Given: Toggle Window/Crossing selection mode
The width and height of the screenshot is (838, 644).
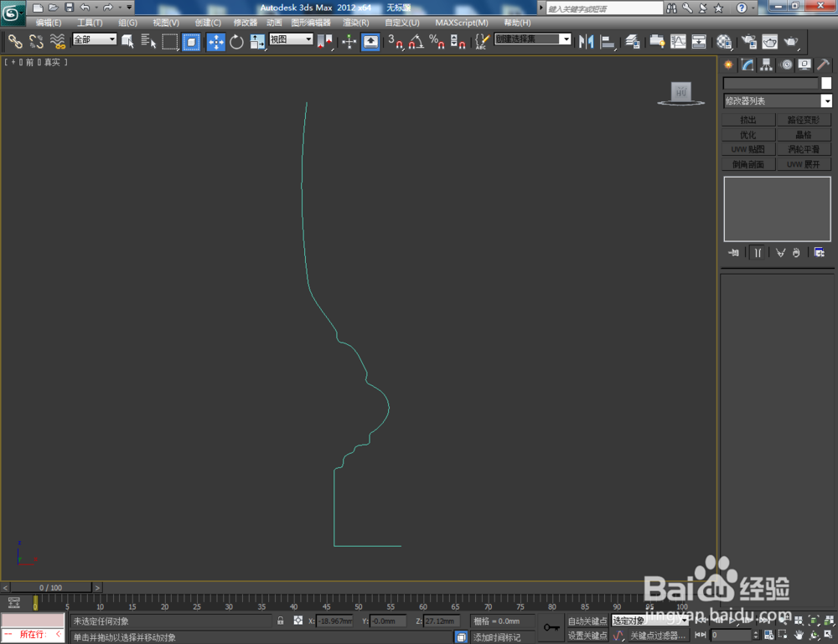Looking at the screenshot, I should pyautogui.click(x=191, y=42).
